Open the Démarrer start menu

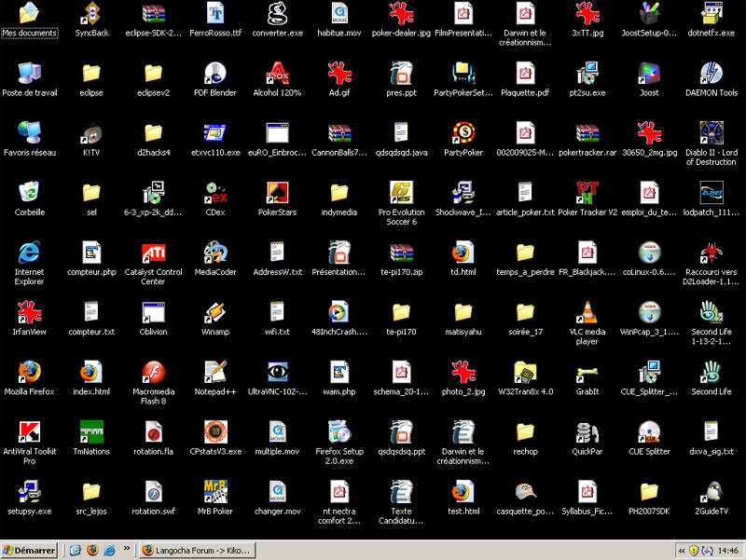(29, 550)
